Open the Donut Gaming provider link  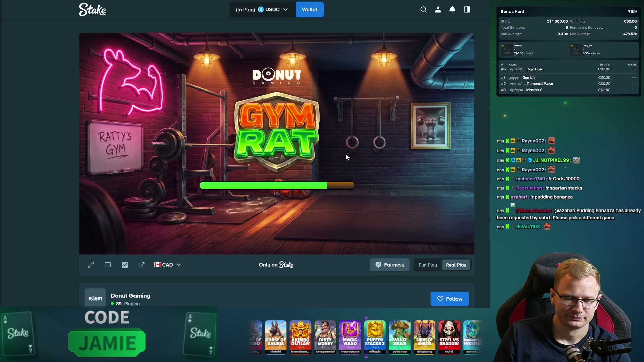click(x=130, y=296)
